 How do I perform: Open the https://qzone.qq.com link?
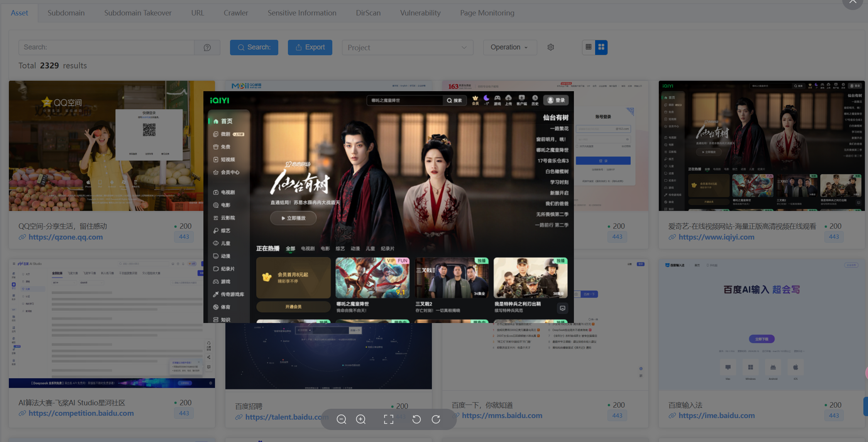66,237
